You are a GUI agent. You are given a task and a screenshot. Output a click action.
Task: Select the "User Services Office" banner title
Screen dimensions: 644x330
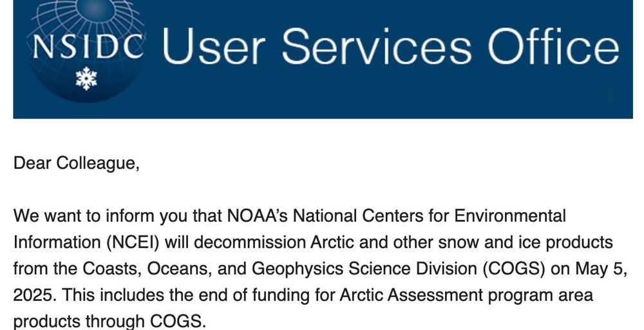point(390,46)
